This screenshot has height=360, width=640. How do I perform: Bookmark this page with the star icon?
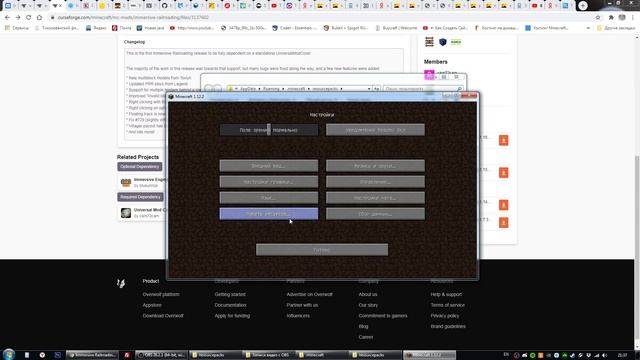coord(598,18)
